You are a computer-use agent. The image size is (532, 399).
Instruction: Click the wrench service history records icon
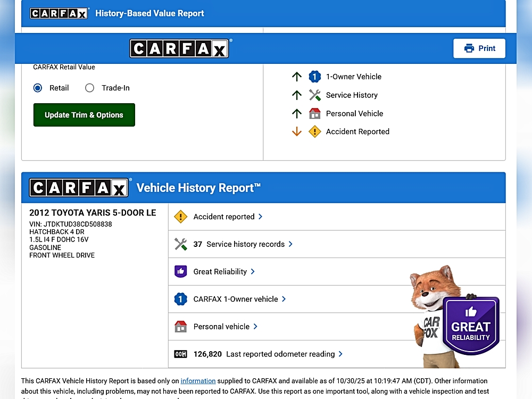[x=181, y=244]
